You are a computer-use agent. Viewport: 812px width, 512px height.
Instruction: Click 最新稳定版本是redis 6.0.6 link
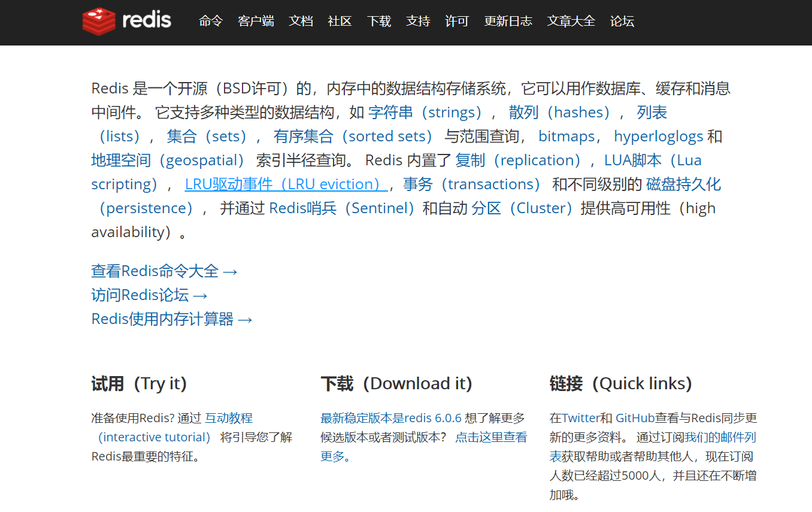coord(391,418)
